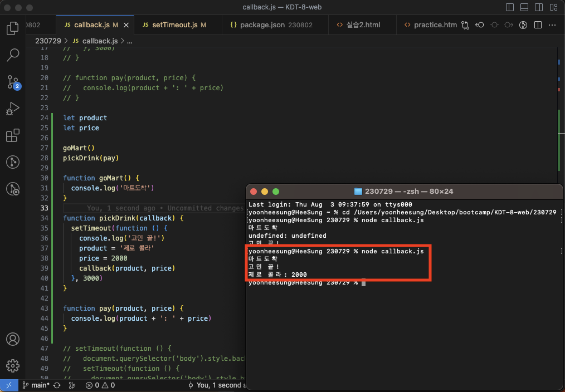Open Source Control view with badge 2
565x392 pixels.
point(13,82)
